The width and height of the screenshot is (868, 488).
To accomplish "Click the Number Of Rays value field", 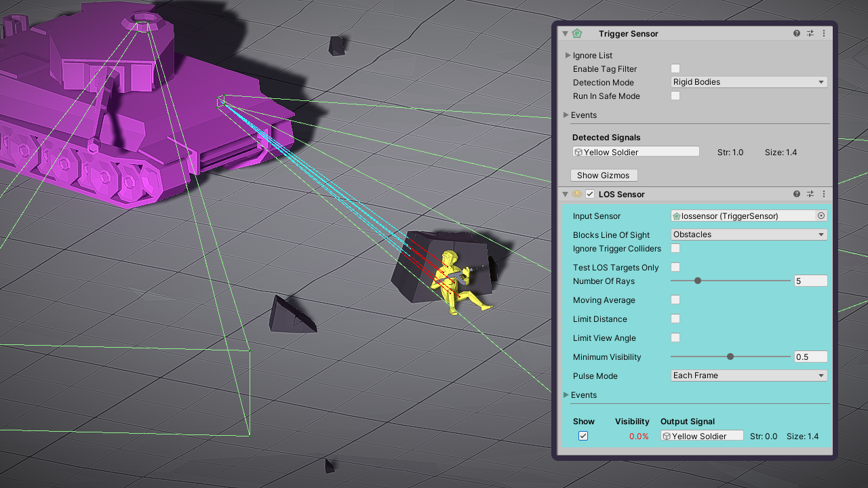I will click(810, 281).
